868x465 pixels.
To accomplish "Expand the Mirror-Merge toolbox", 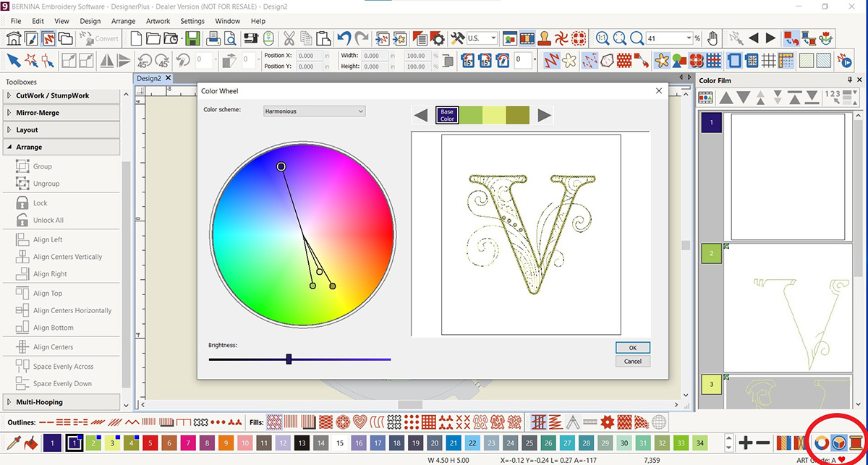I will point(61,113).
